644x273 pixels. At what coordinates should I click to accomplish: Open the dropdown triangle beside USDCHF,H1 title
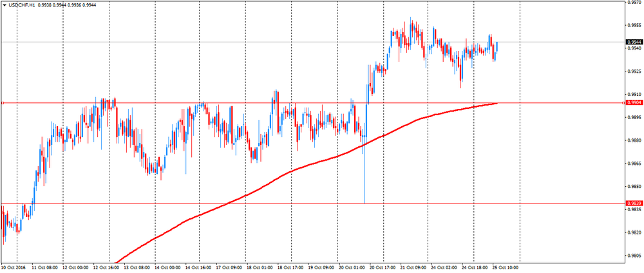coord(5,5)
